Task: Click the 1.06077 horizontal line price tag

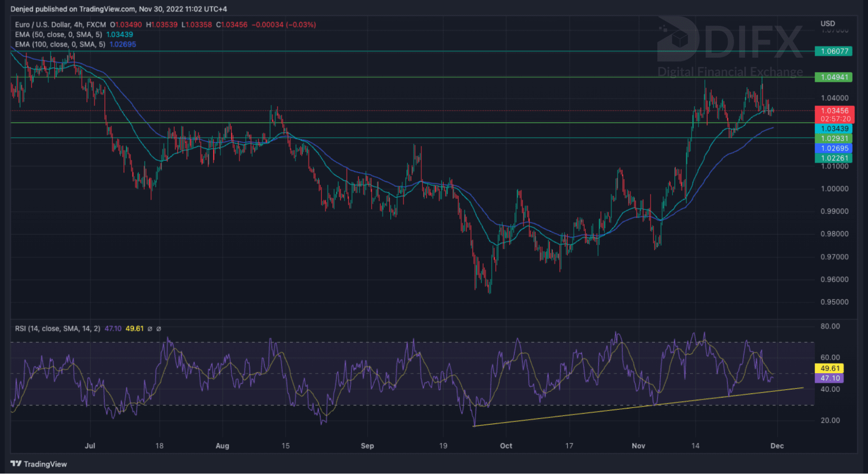Action: pos(834,51)
